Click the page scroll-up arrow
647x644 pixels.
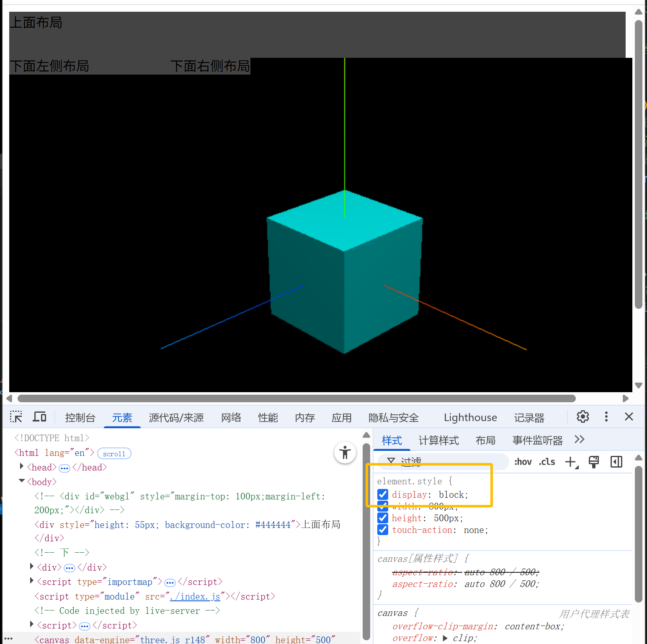tap(639, 12)
